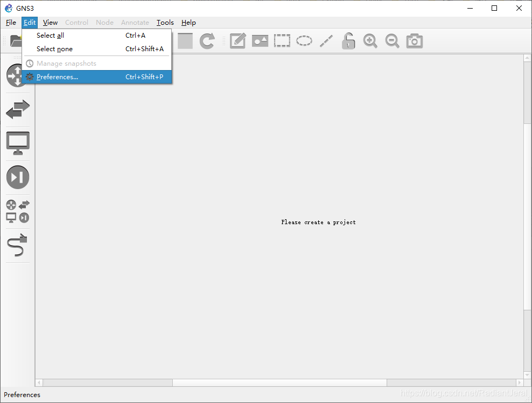The image size is (532, 403).
Task: Close the Edit menu via its title
Action: pyautogui.click(x=30, y=23)
